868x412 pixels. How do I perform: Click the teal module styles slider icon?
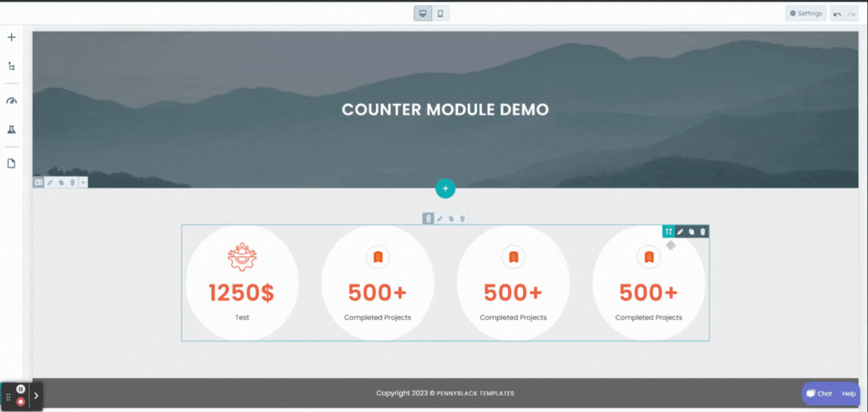(x=669, y=231)
